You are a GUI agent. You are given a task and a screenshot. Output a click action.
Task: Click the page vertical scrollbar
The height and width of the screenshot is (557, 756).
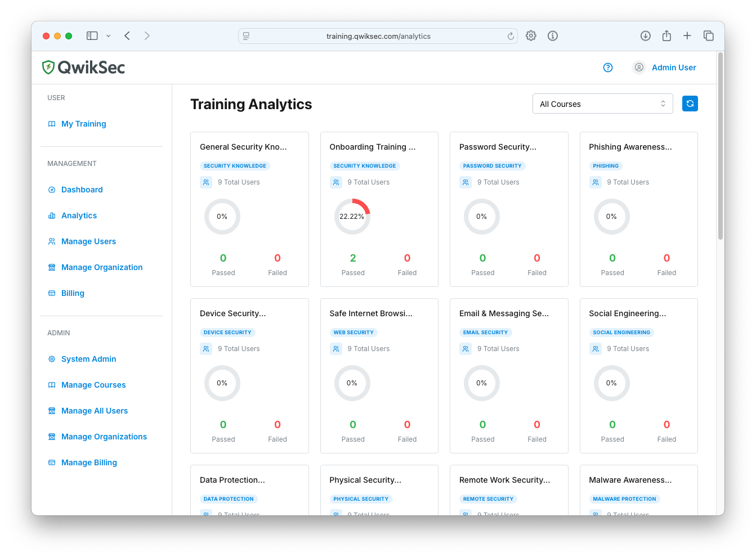point(721,146)
